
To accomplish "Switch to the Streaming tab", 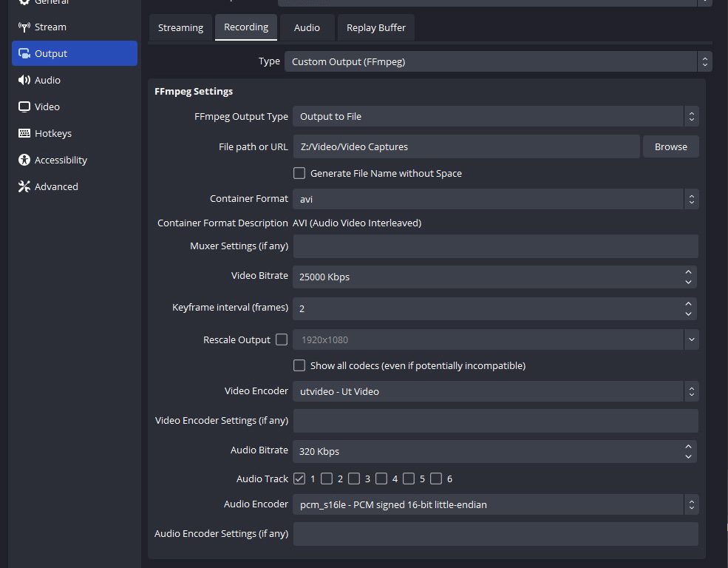I will click(180, 27).
